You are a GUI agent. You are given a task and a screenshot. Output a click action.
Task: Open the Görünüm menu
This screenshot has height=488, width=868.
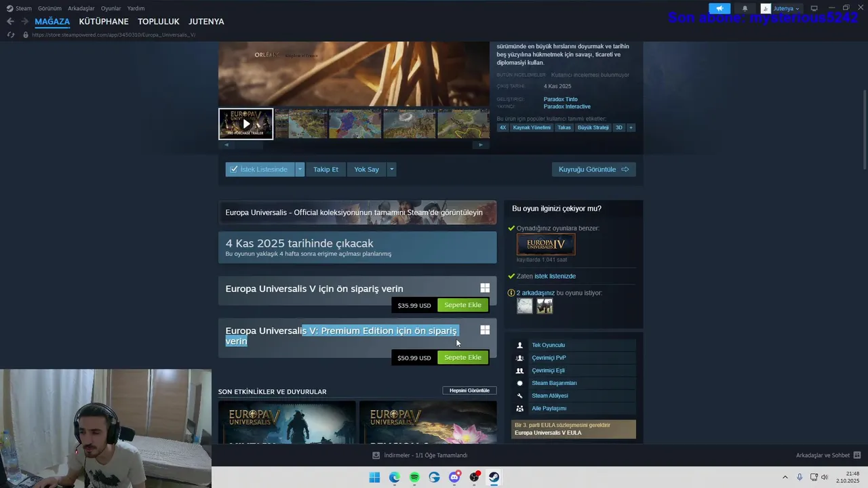(50, 8)
